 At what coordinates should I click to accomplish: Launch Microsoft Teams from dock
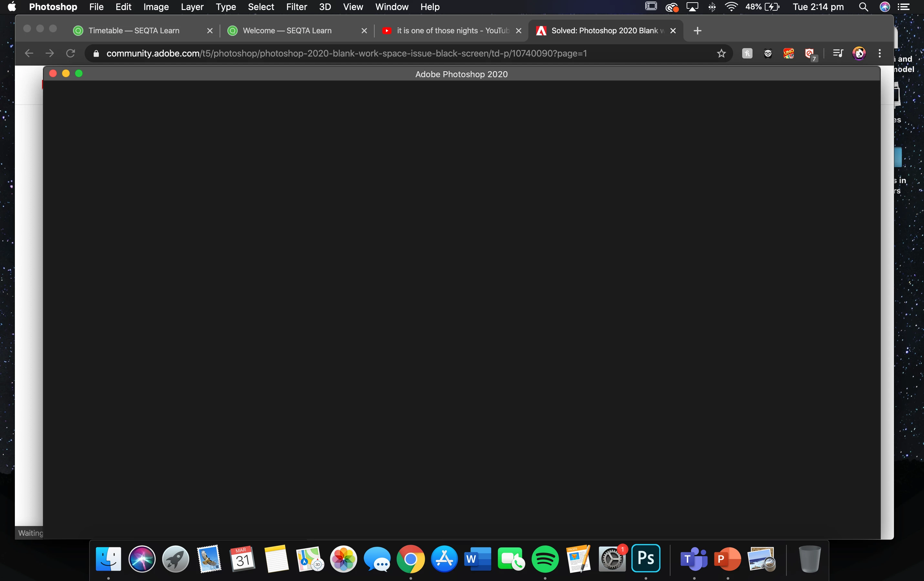tap(694, 559)
